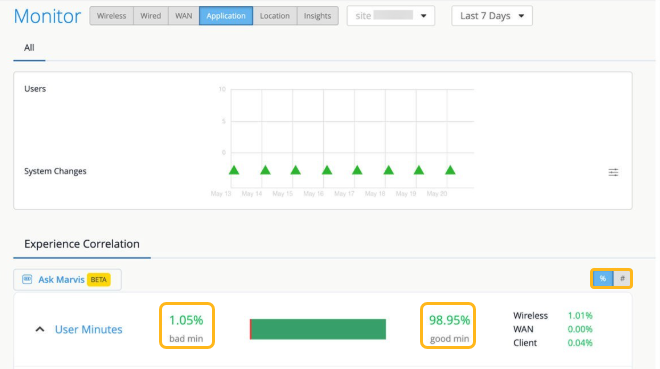Click the WAN 0.00% breakdown value
The image size is (660, 369).
[580, 329]
